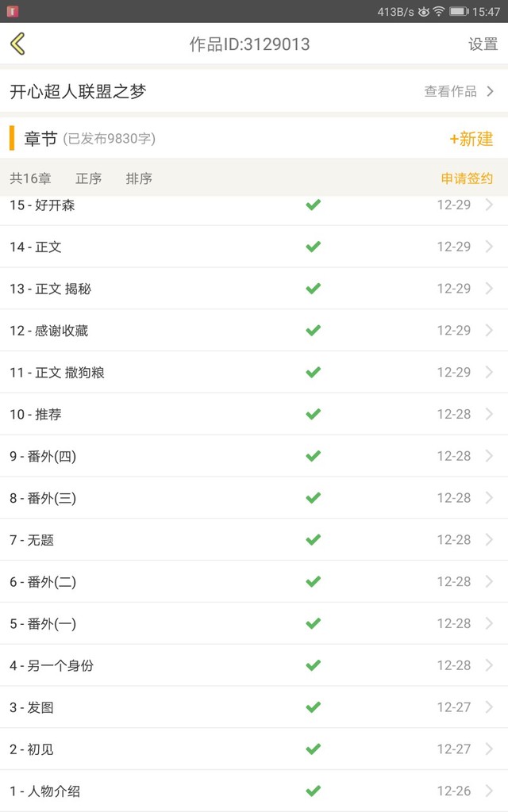Tap green checkmark for chapter 10 推荐
The height and width of the screenshot is (812, 508).
coord(314,414)
